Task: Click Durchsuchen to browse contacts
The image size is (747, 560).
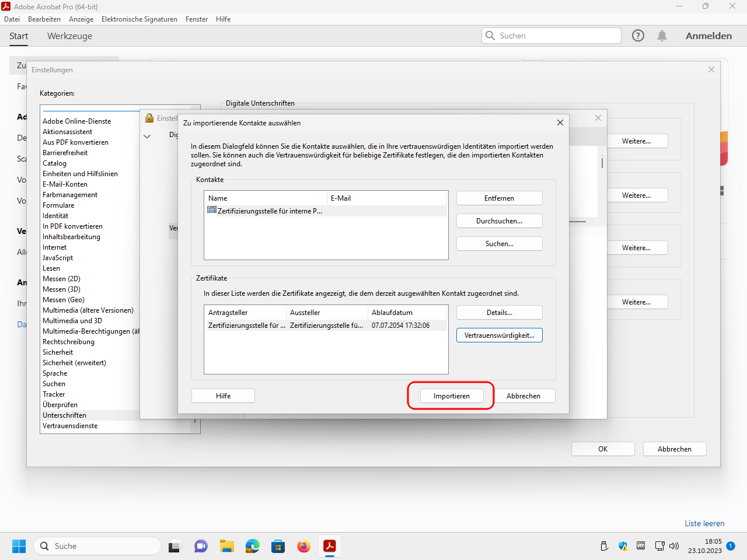Action: coord(499,221)
